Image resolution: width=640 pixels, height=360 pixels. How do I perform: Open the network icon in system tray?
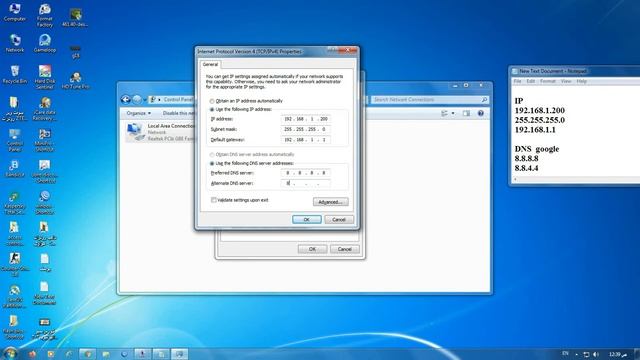[x=586, y=354]
